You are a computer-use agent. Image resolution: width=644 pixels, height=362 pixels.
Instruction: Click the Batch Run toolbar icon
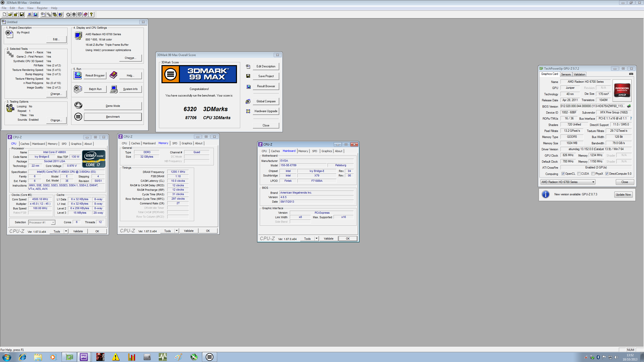(80, 14)
